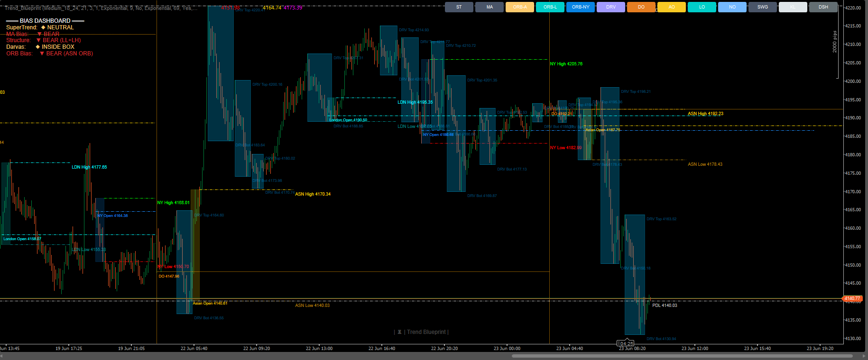Click the NY Open 4164.38 label
This screenshot has width=868, height=360.
tap(112, 216)
